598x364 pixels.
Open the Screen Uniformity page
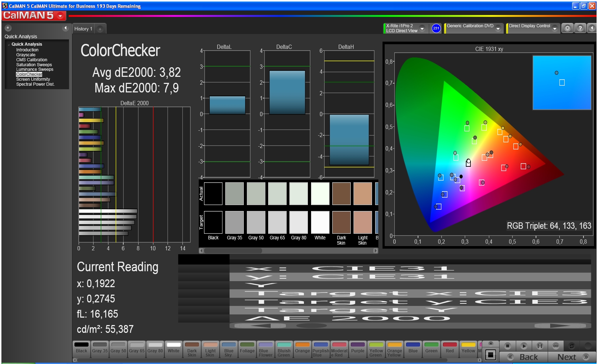[x=33, y=79]
